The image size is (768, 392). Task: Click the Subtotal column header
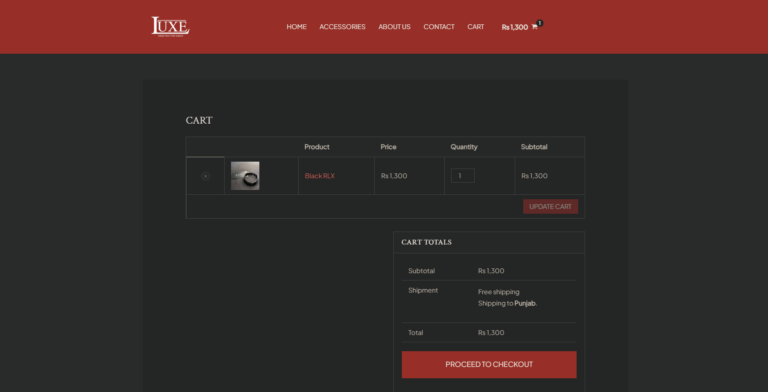coord(534,147)
